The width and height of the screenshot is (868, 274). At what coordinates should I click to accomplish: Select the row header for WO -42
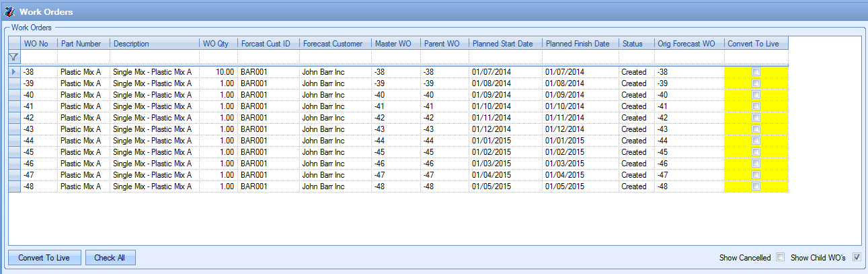pos(14,118)
